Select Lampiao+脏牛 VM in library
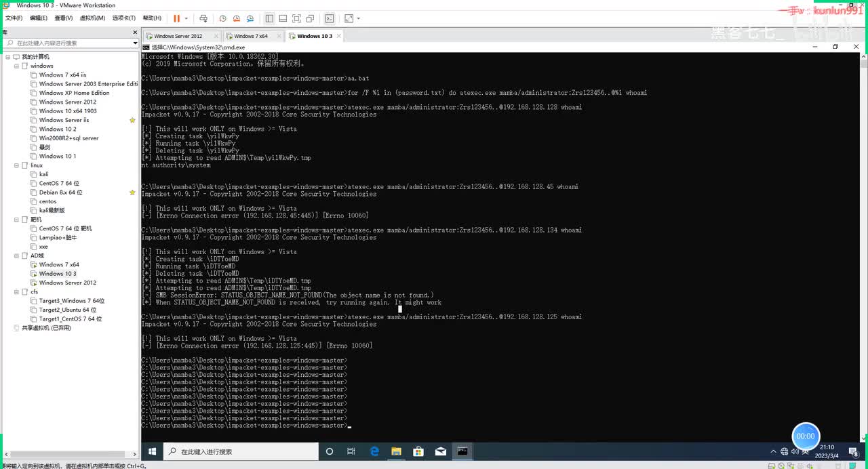 click(x=58, y=238)
